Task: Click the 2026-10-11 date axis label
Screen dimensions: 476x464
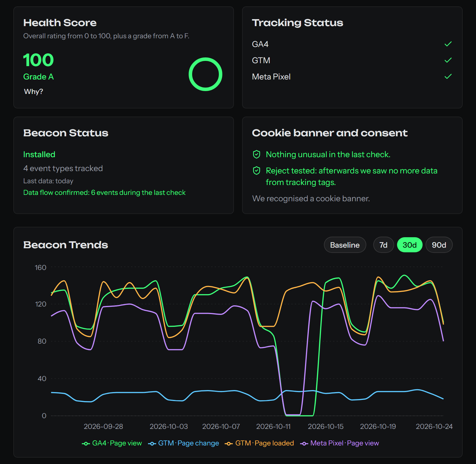Action: tap(273, 427)
